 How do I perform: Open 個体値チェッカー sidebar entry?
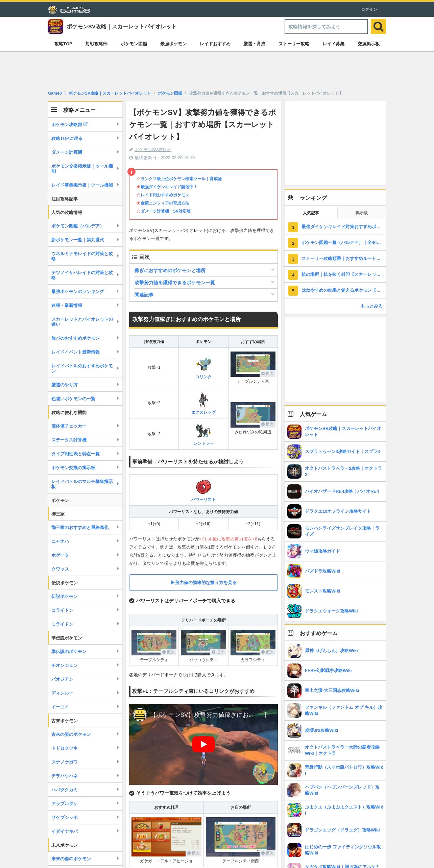click(85, 426)
